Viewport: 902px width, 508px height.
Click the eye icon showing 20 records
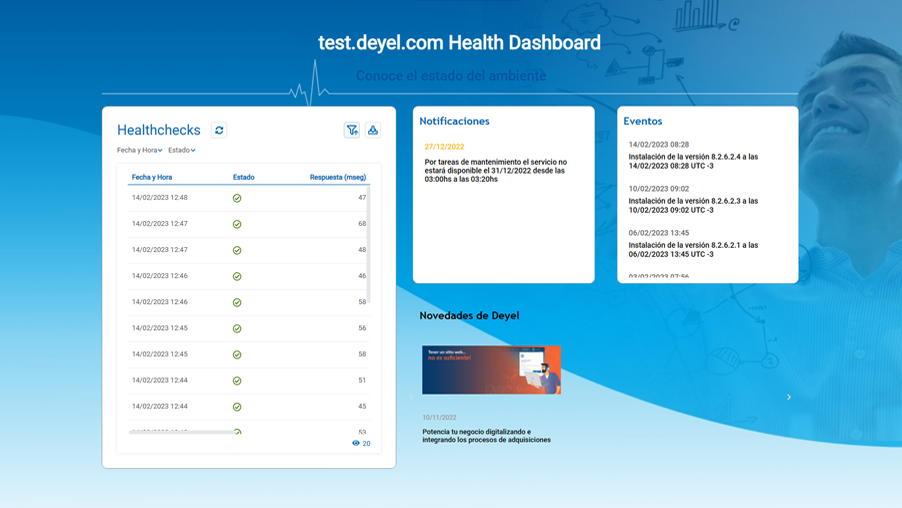(x=356, y=443)
